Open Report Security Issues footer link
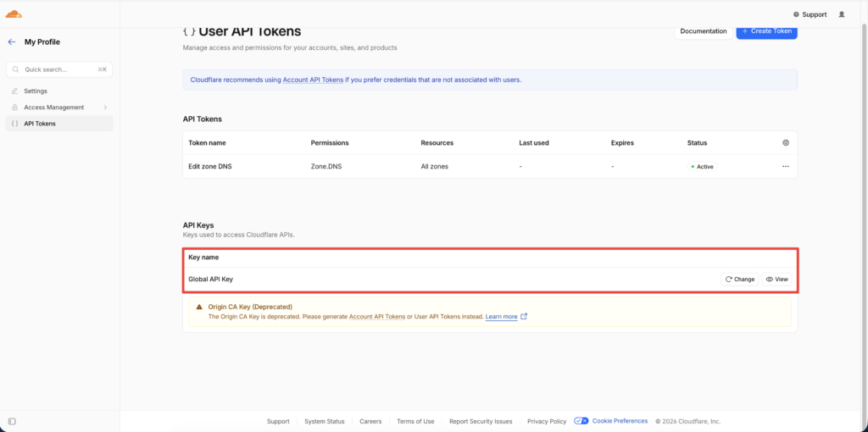This screenshot has width=868, height=432. 481,422
